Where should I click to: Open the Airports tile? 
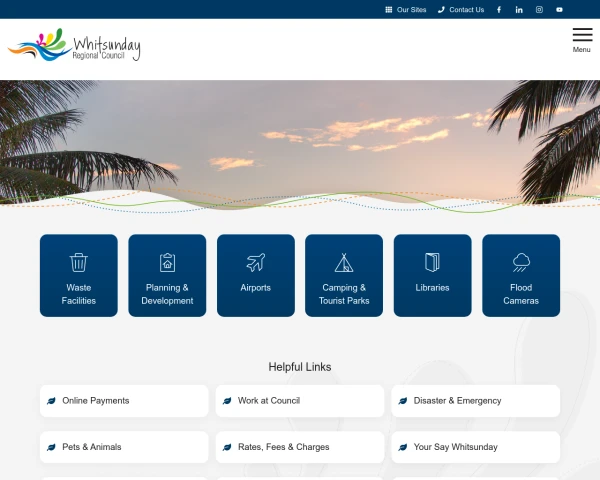[x=256, y=275]
